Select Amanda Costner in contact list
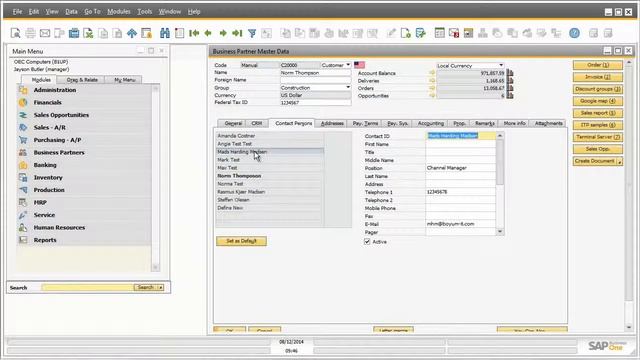The image size is (640, 360). (x=269, y=136)
